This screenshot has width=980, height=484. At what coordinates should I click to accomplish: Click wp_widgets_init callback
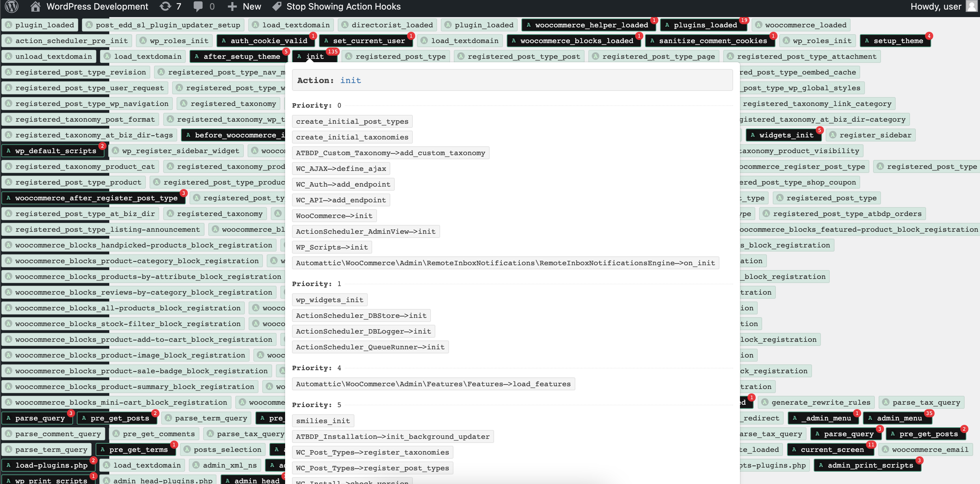tap(330, 300)
